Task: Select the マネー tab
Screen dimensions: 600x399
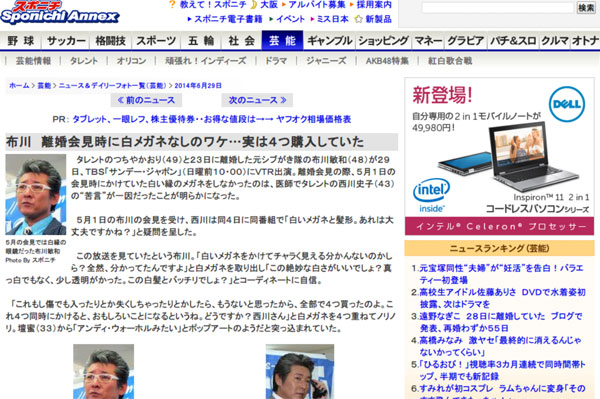Action: tap(428, 41)
